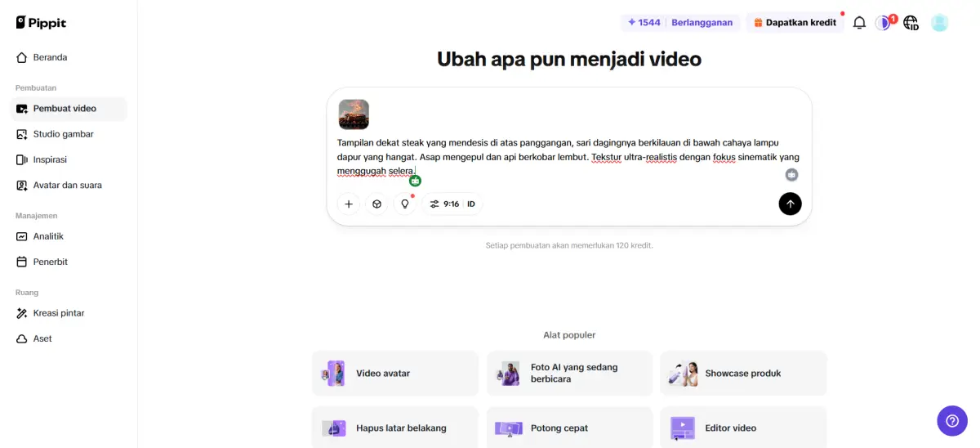Click the Dapatkan kredit button
Image resolution: width=980 pixels, height=448 pixels.
795,23
